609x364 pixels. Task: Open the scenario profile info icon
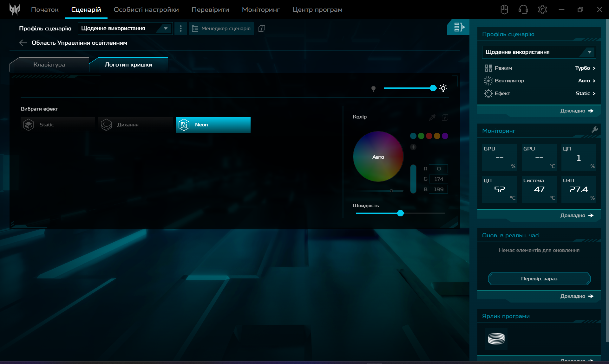(x=261, y=29)
